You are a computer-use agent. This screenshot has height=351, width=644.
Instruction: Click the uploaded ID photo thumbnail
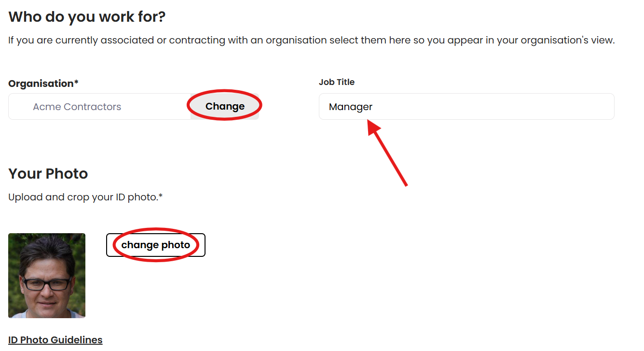[x=47, y=276]
